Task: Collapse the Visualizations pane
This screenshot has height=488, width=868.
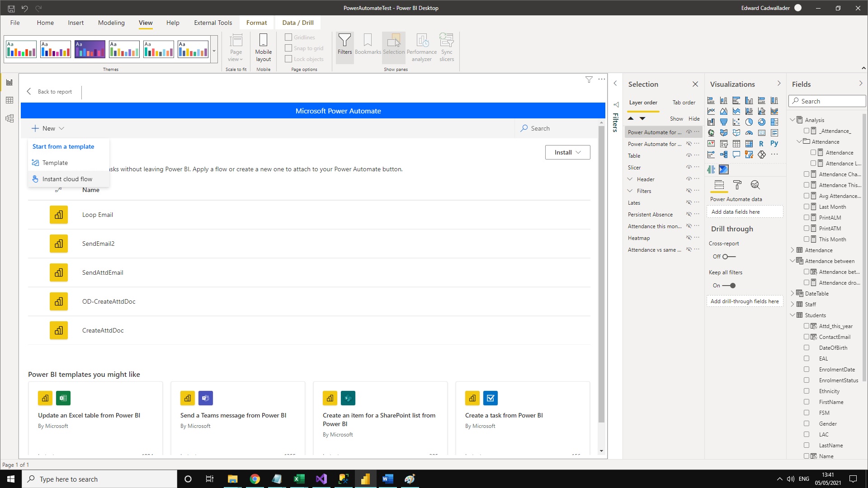Action: point(779,84)
